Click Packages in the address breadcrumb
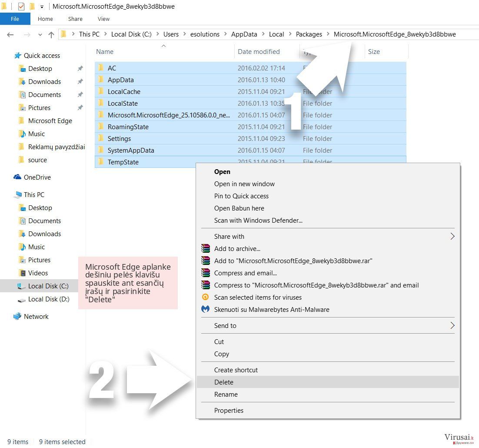This screenshot has height=448, width=479. click(309, 34)
